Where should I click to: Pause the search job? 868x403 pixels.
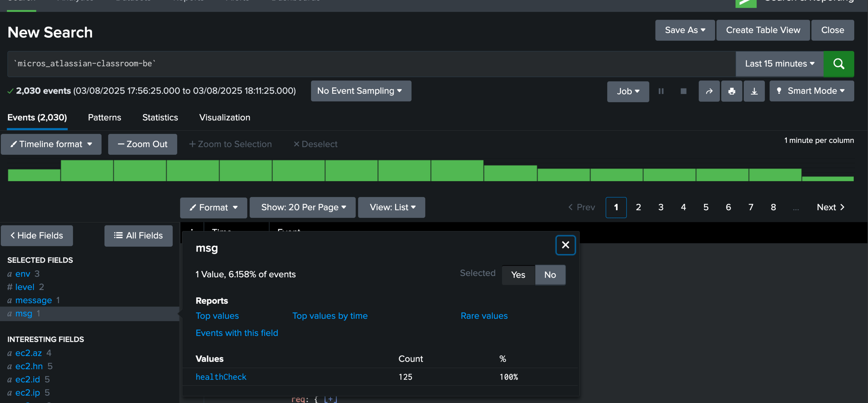(661, 91)
